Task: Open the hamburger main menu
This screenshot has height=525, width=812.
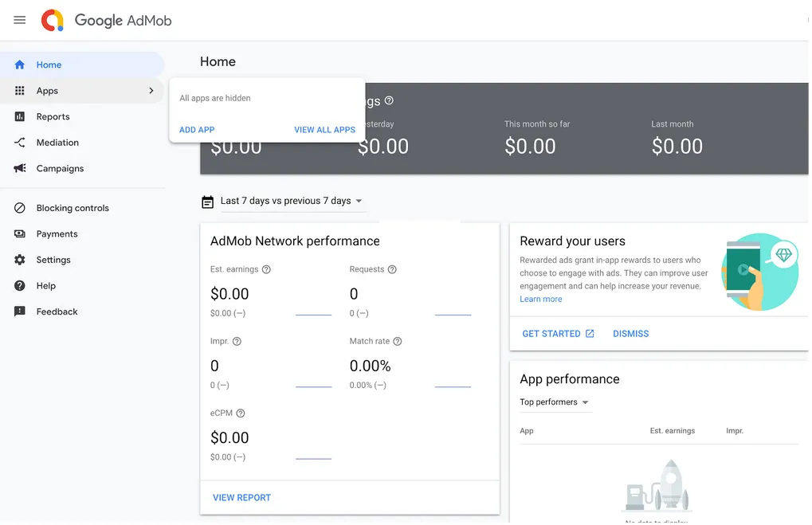Action: coord(20,20)
